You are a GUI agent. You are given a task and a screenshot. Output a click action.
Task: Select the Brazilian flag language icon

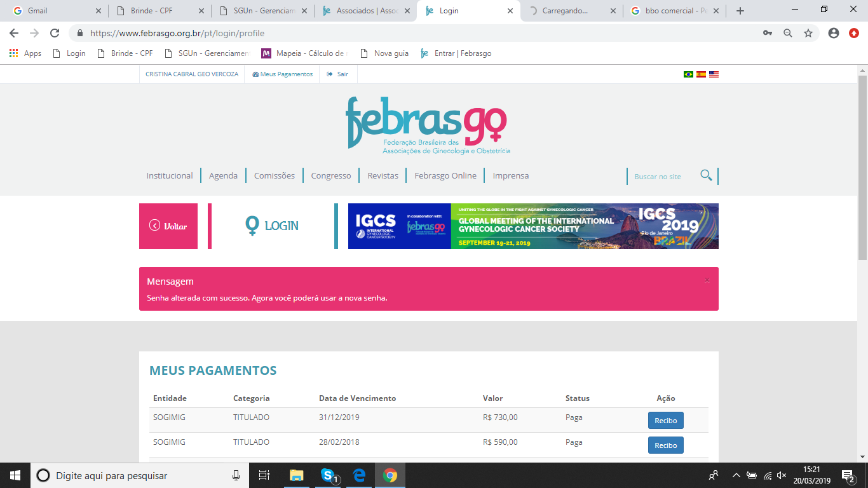(688, 74)
